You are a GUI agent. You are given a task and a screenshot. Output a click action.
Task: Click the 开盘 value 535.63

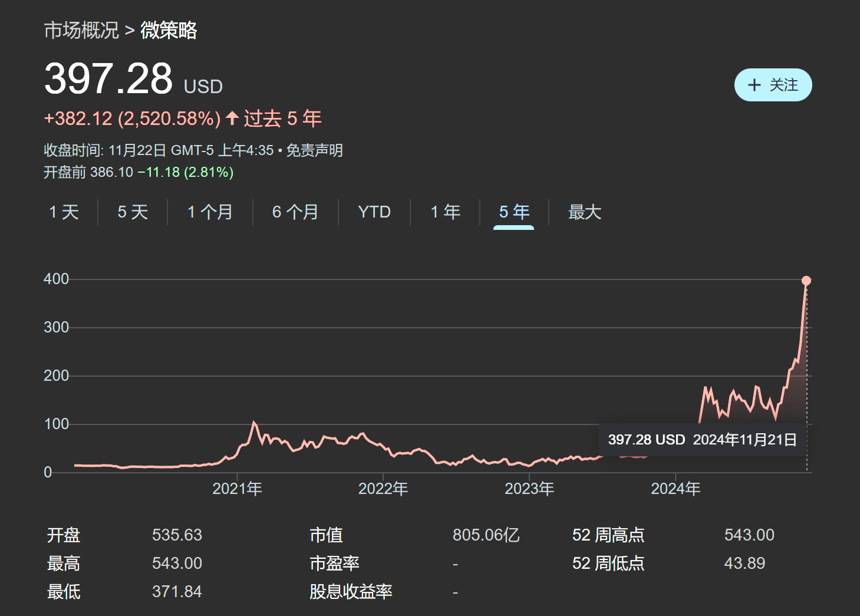point(177,535)
